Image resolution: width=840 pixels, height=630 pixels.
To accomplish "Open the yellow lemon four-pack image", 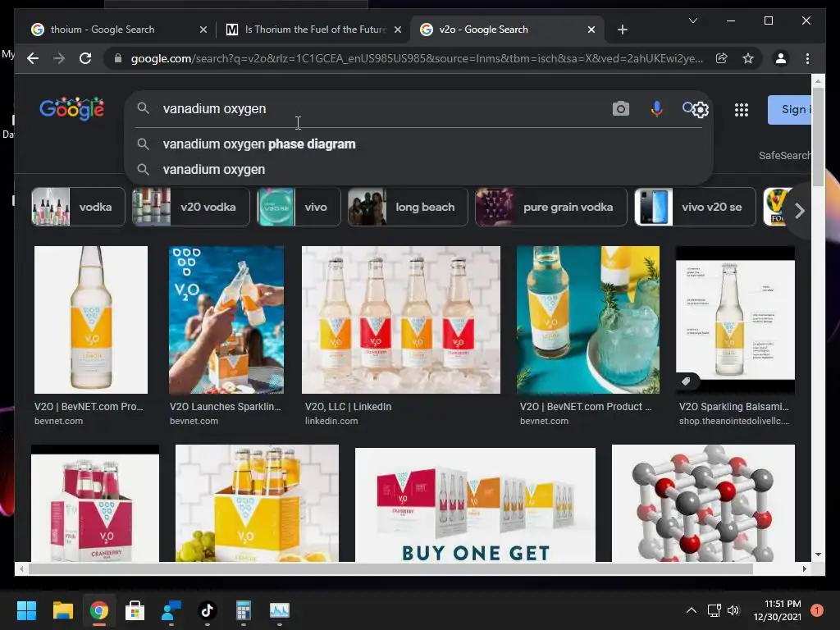I will pos(257,503).
